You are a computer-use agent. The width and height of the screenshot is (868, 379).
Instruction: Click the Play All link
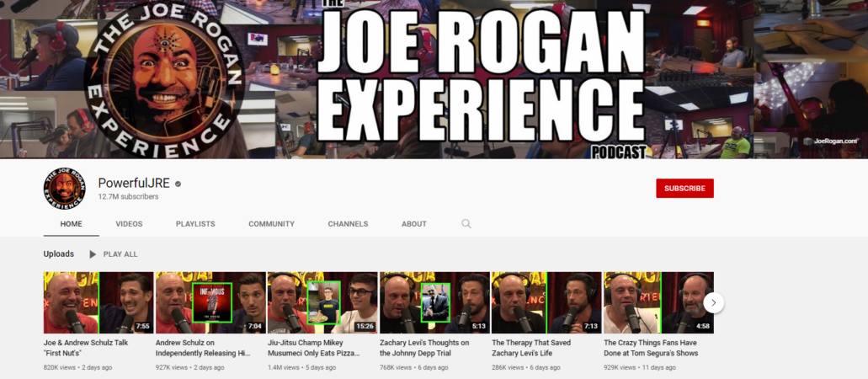120,254
